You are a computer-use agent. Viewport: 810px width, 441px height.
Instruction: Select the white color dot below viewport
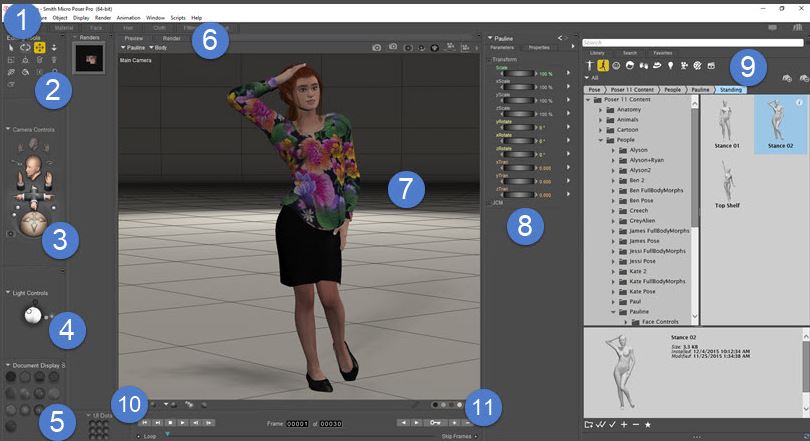tap(460, 405)
